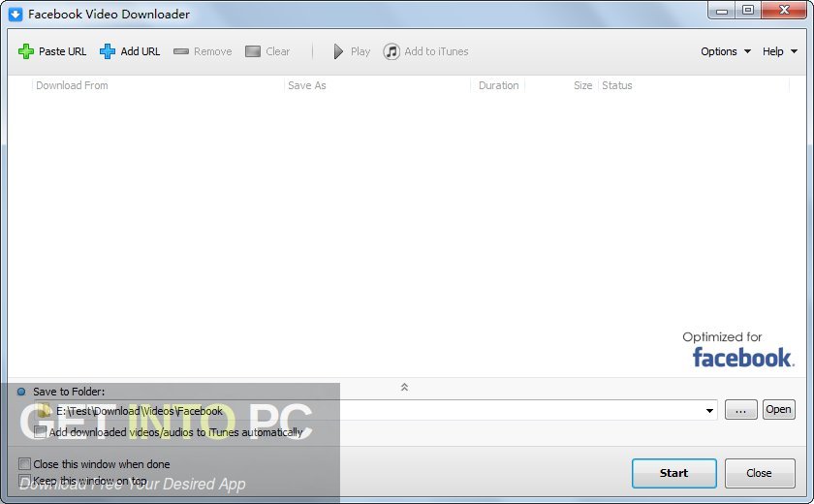Open the Help dropdown menu
Screen dimensions: 814x504
coord(780,51)
